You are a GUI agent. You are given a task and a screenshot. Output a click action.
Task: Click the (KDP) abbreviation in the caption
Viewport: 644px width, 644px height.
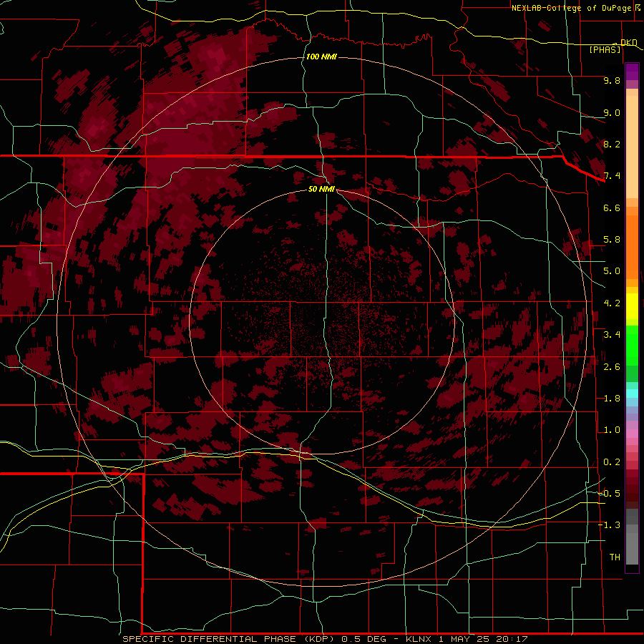(x=320, y=639)
